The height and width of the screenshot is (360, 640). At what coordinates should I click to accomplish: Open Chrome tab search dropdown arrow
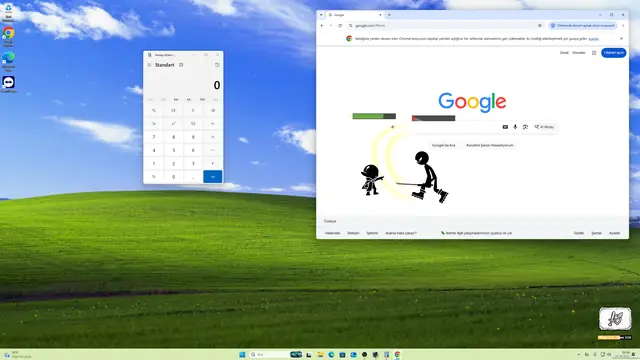[x=321, y=15]
